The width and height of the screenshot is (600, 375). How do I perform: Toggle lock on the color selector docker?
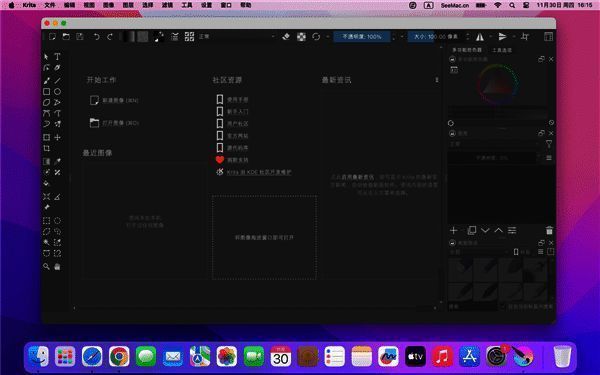coord(452,59)
